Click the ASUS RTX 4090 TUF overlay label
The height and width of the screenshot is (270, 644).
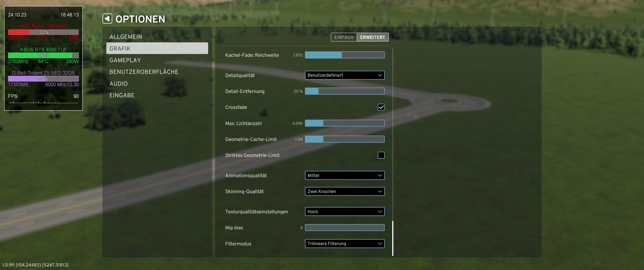[x=43, y=49]
